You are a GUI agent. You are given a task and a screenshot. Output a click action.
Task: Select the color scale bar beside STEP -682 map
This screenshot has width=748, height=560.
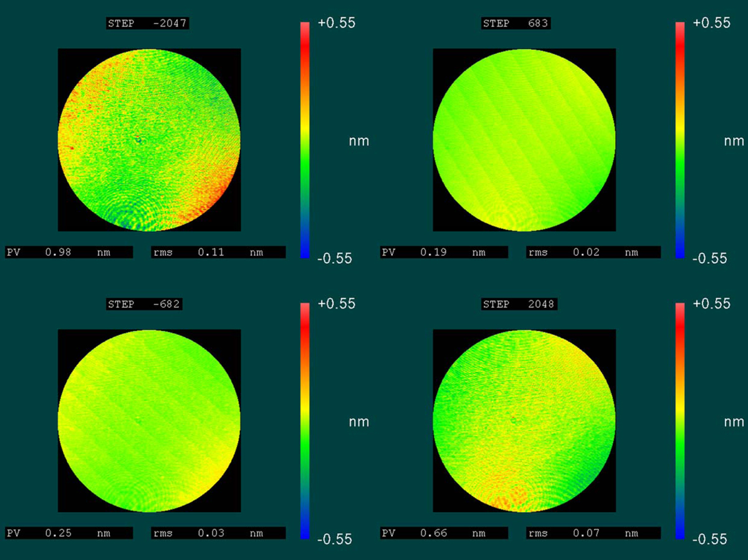tap(305, 420)
